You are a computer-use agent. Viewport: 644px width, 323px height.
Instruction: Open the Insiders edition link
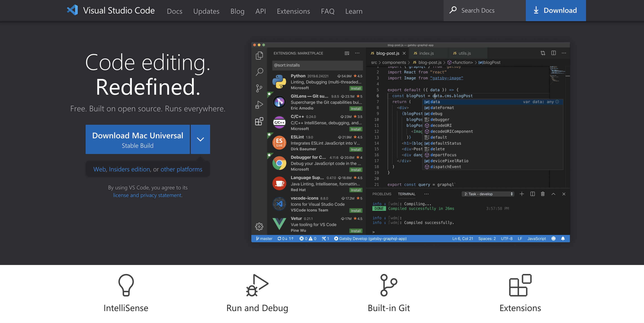(x=129, y=169)
